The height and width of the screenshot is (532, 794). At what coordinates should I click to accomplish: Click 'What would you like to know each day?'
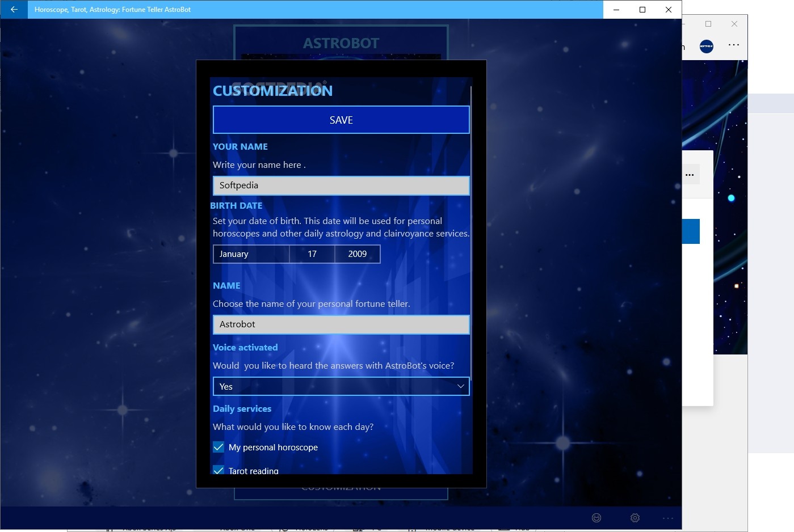coord(293,427)
